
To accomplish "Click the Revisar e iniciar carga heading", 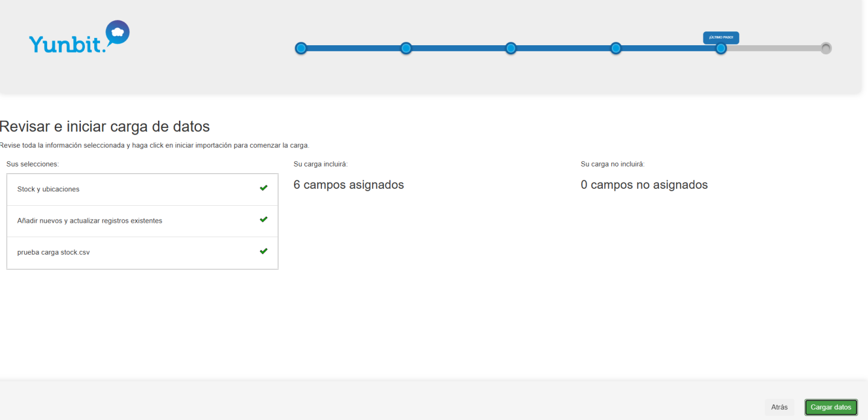I will point(105,127).
